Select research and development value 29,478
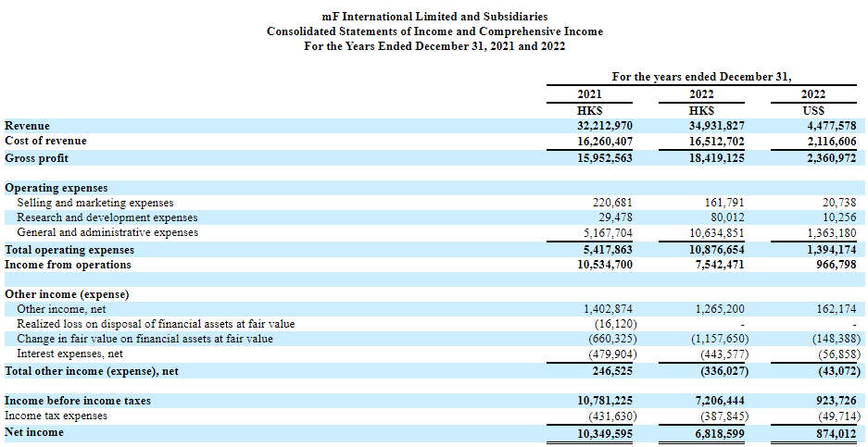 click(616, 217)
